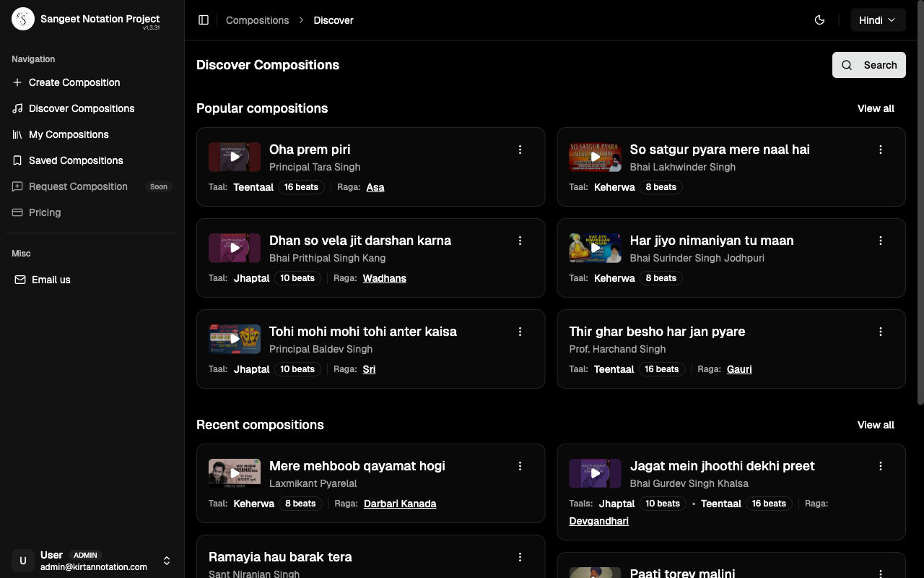Viewport: 924px width, 578px height.
Task: Open the Create Composition page
Action: [x=17, y=82]
